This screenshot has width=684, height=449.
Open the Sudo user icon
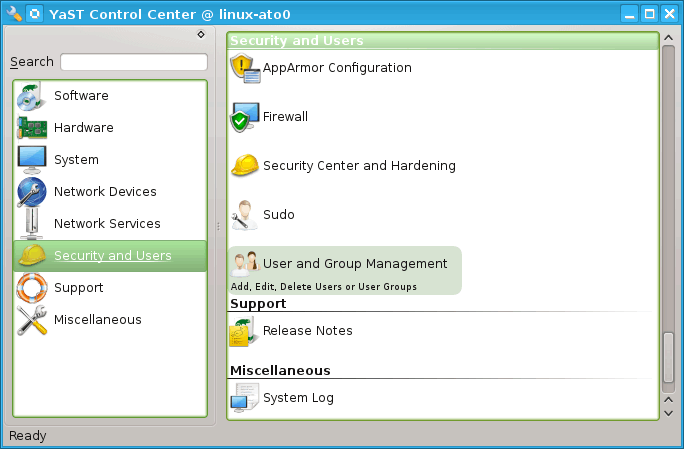point(244,215)
